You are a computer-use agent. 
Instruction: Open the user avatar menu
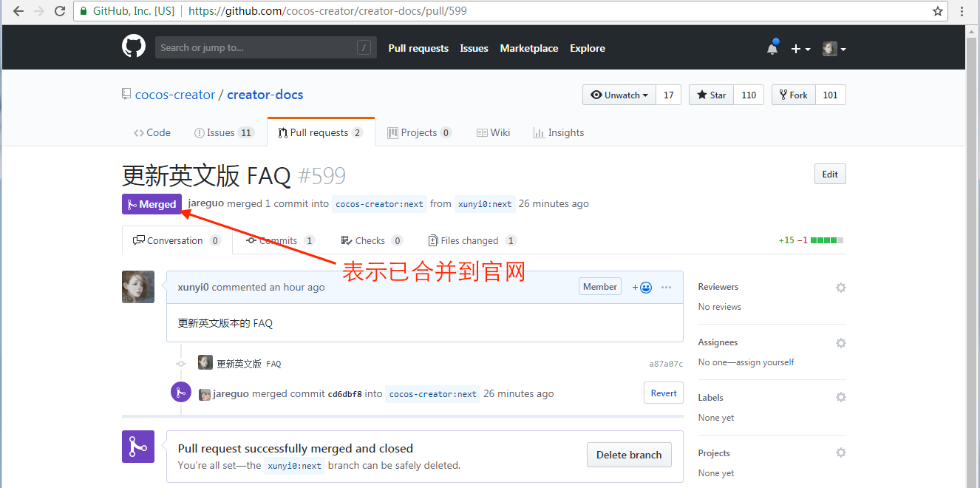834,49
